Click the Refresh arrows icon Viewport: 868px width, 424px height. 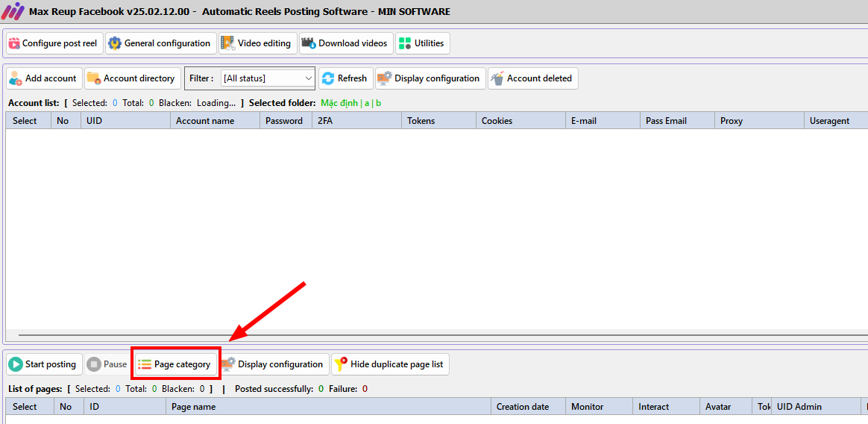tap(328, 78)
